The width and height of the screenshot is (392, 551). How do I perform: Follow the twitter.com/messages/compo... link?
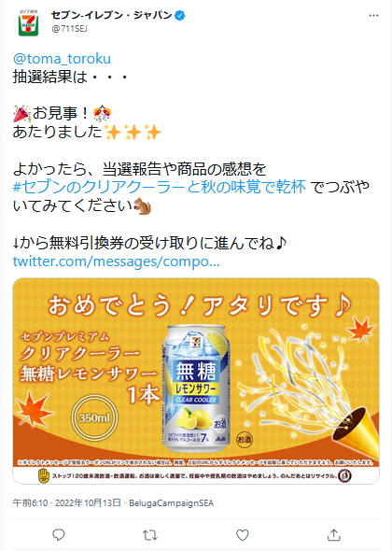click(x=117, y=261)
